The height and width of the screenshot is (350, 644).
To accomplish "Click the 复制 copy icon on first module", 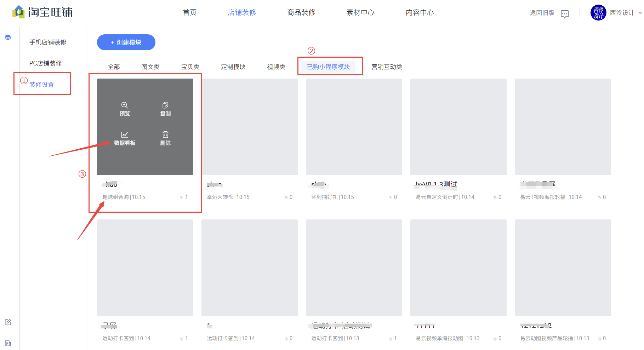I will coord(165,105).
